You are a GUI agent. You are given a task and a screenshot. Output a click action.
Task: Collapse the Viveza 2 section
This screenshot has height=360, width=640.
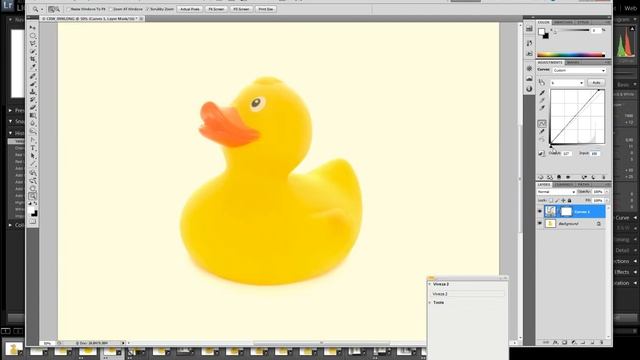430,284
